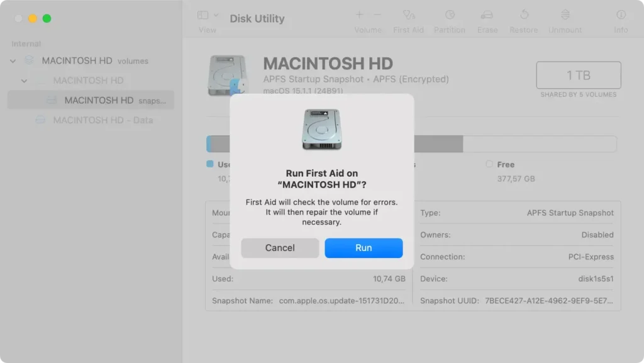Click the Snapshot UUID value text
644x363 pixels.
[x=548, y=301]
